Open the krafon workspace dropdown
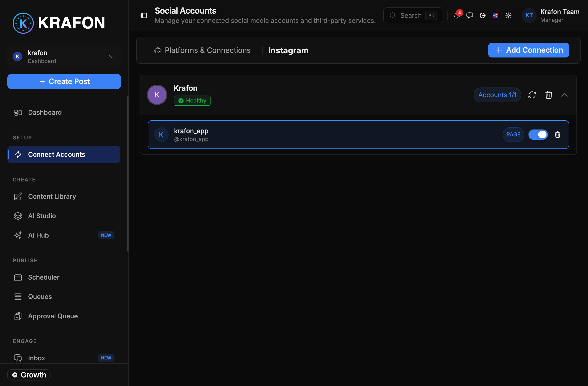The height and width of the screenshot is (386, 588). (x=64, y=57)
